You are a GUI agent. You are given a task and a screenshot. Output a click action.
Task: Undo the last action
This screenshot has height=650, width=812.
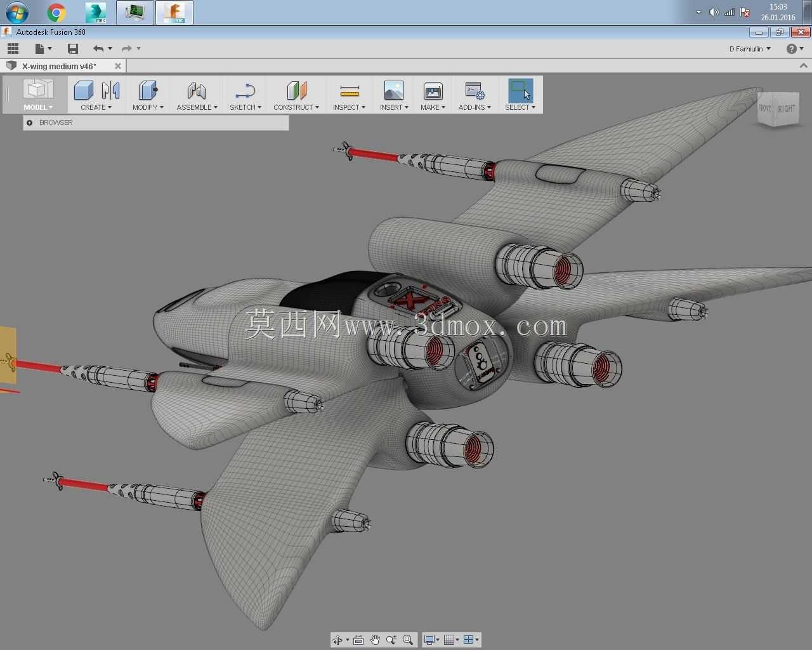click(98, 48)
